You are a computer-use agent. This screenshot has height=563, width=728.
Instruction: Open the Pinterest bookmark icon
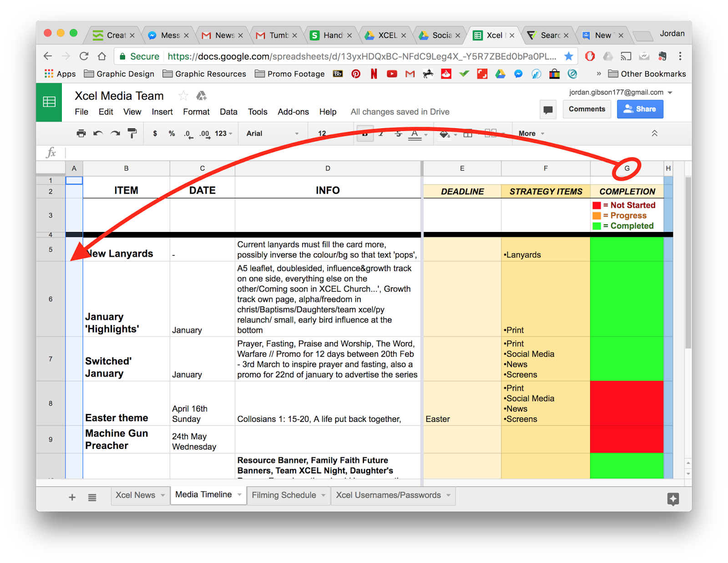pyautogui.click(x=356, y=74)
